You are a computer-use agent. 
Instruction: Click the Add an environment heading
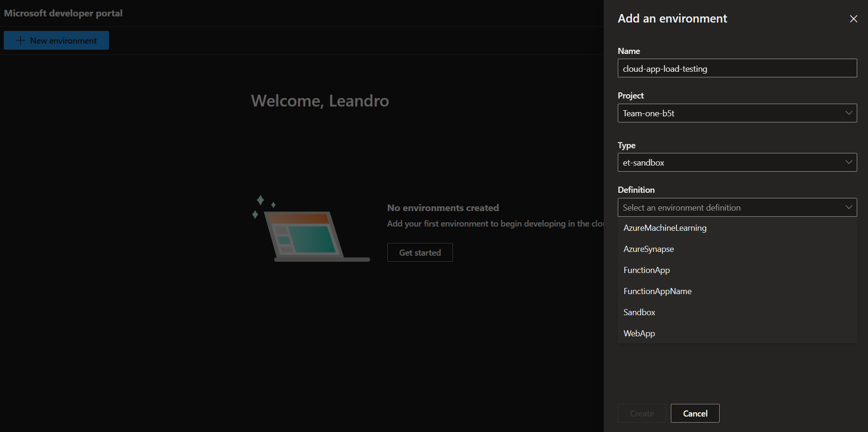click(672, 18)
